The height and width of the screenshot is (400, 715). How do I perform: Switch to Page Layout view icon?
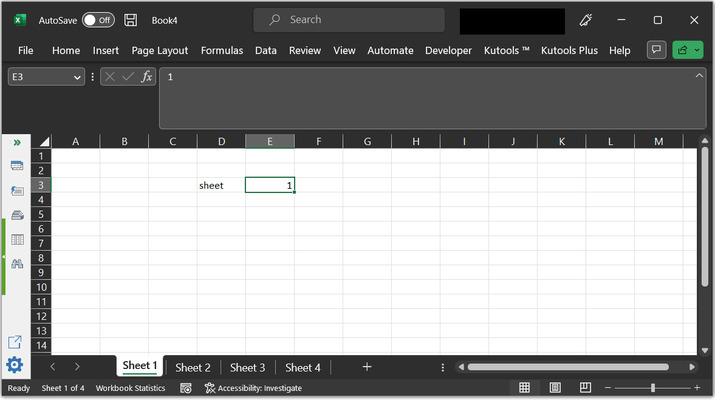click(x=553, y=388)
